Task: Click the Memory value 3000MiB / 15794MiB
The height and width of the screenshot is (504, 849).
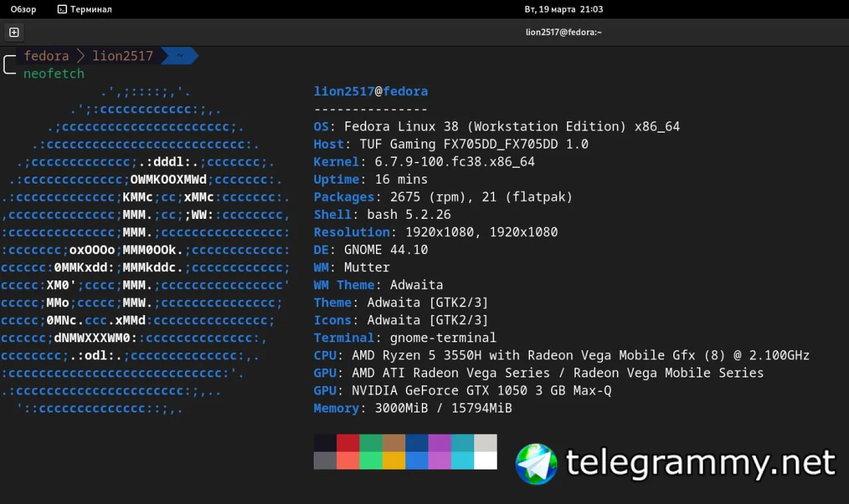Action: [443, 409]
